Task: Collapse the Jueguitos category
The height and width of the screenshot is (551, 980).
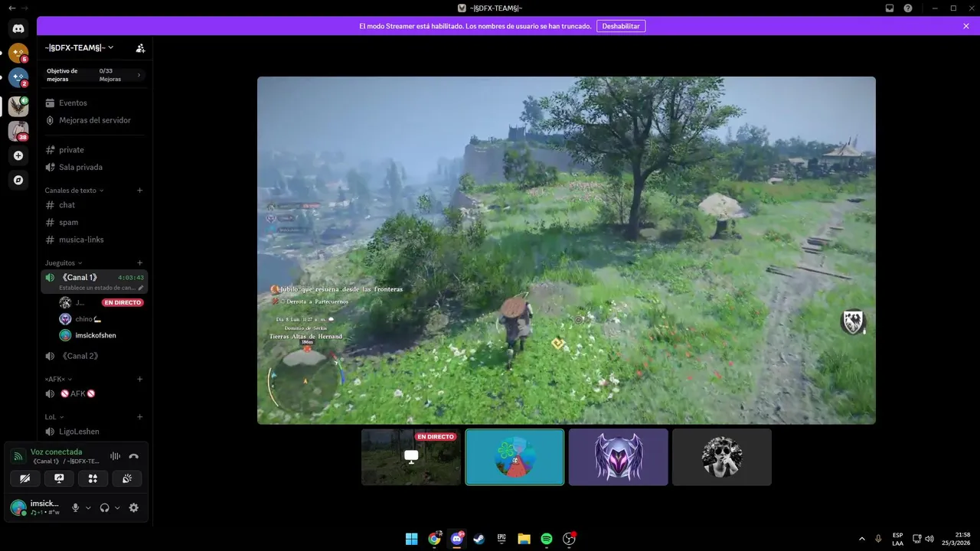Action: (x=64, y=262)
